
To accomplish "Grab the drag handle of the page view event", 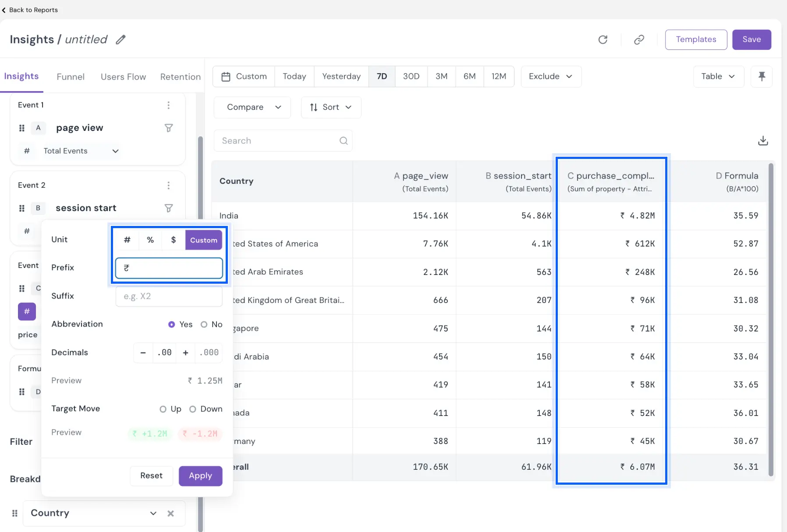I will click(22, 128).
